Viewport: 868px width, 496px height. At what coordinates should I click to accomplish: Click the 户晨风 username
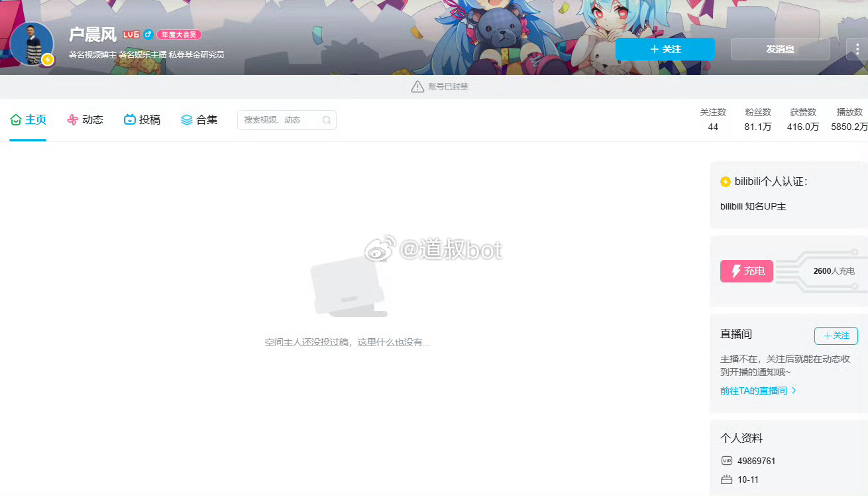tap(93, 34)
